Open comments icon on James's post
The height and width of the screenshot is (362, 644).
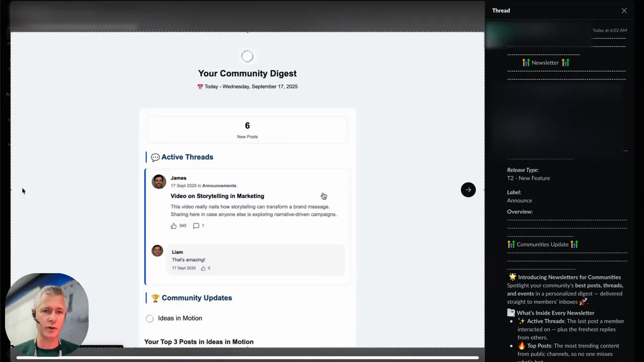[196, 226]
